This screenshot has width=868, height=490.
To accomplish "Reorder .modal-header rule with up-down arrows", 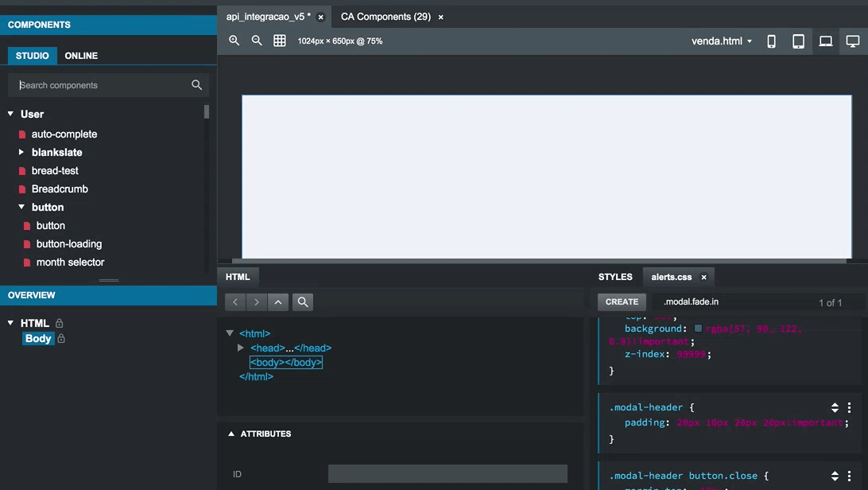I will [835, 408].
